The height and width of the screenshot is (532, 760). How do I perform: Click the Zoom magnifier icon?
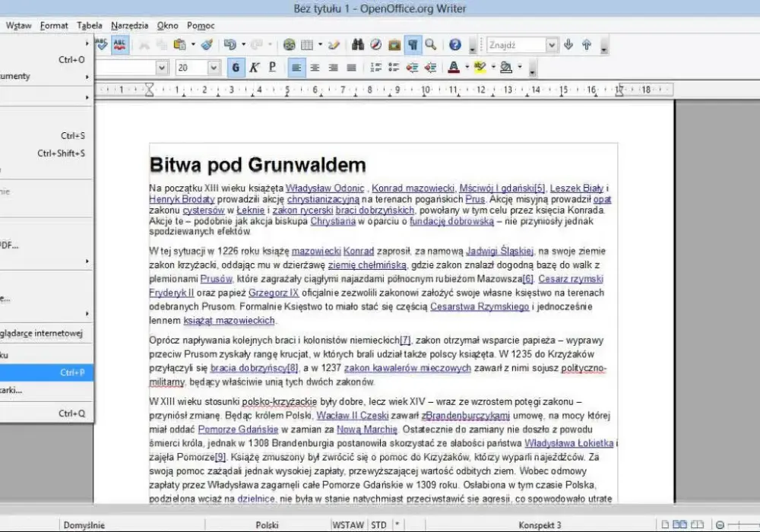(x=431, y=45)
